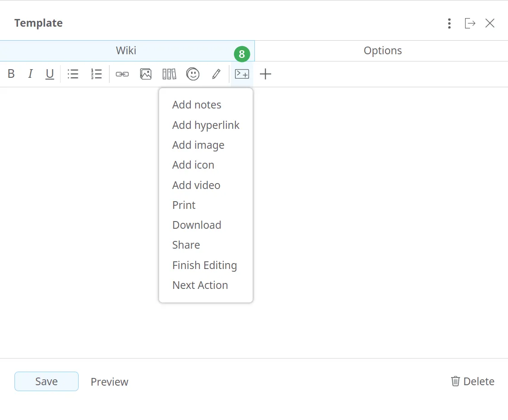508x420 pixels.
Task: Open the three-dot more options menu
Action: coord(449,24)
